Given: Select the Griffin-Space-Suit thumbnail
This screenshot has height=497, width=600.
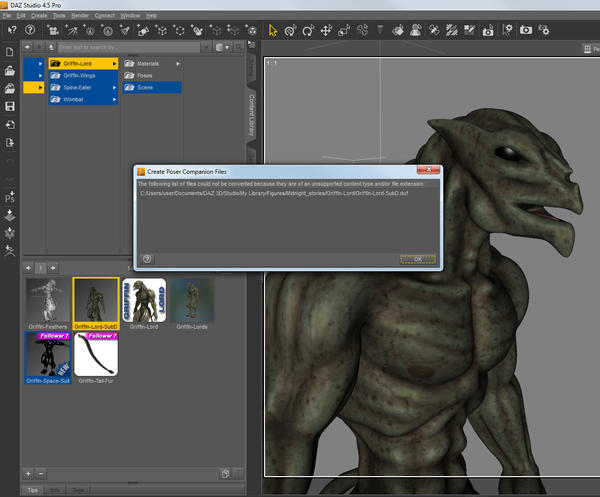Looking at the screenshot, I should [x=48, y=358].
